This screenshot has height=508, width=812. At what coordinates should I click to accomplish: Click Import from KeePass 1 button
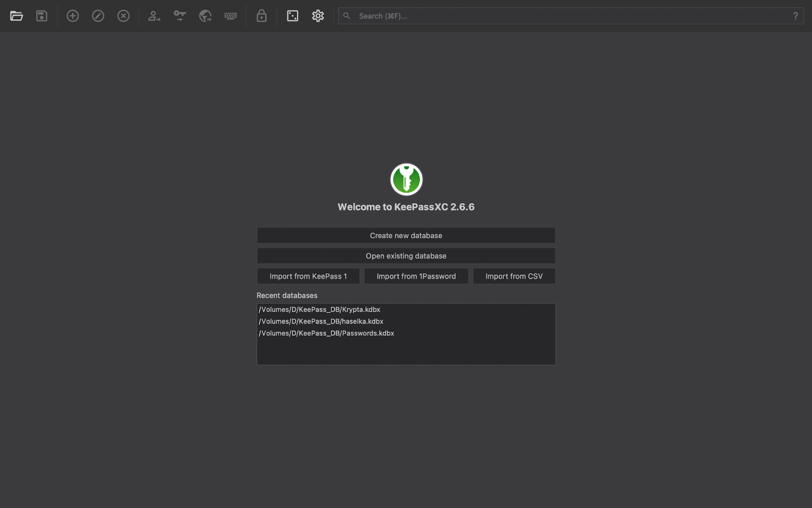coord(308,276)
